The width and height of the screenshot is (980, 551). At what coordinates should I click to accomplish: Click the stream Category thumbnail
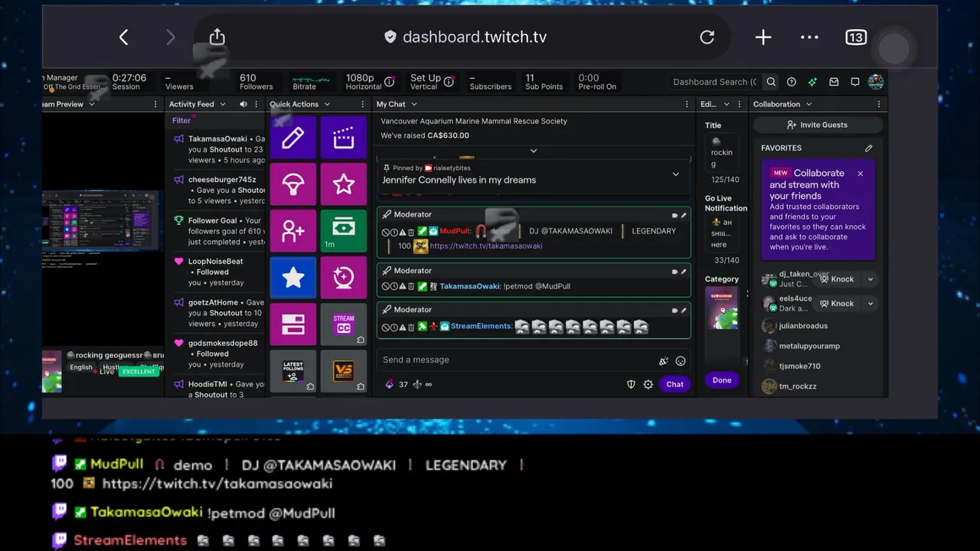tap(722, 308)
